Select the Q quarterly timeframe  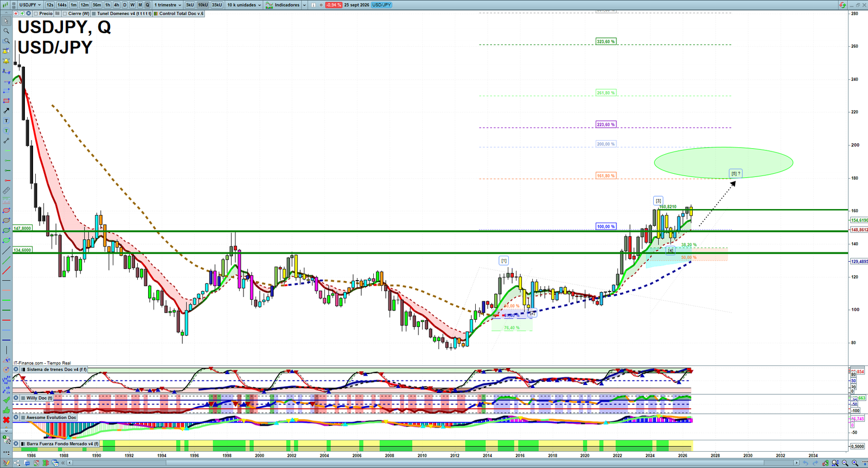tap(147, 5)
